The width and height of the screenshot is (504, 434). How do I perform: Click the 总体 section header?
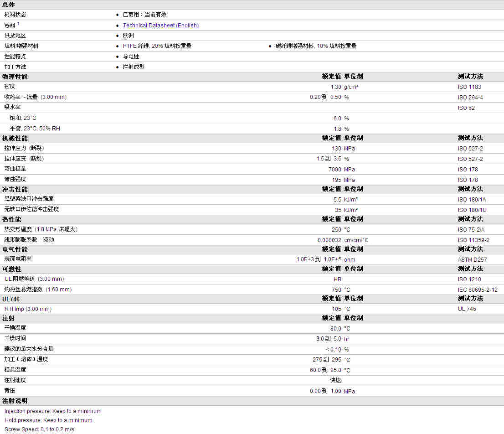click(x=8, y=5)
